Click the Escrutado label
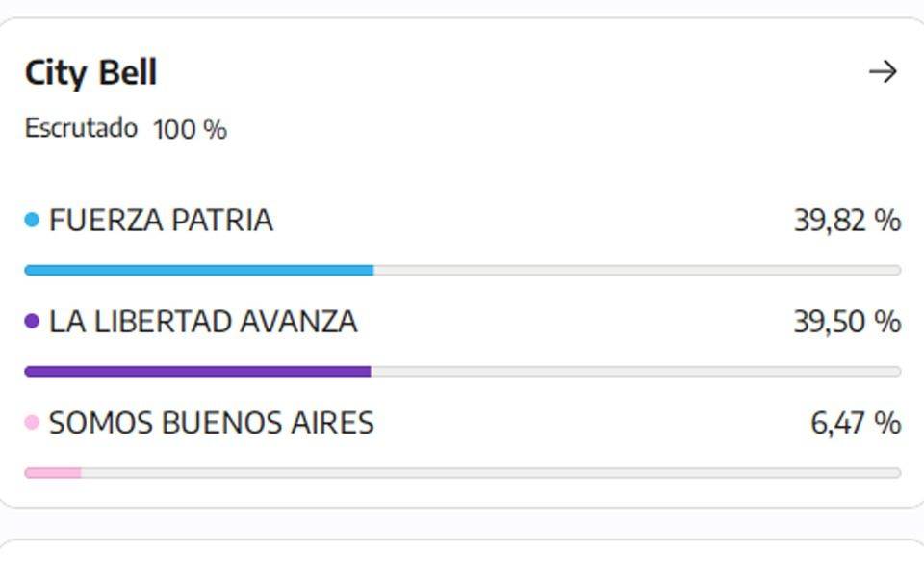This screenshot has width=924, height=578. 81,128
